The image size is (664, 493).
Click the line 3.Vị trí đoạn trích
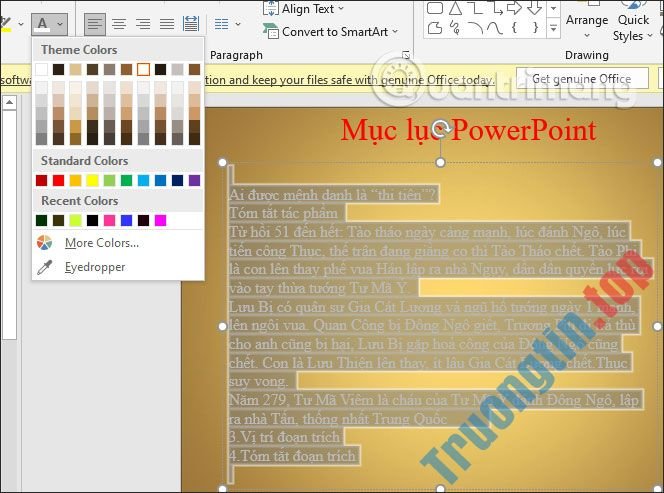(285, 437)
